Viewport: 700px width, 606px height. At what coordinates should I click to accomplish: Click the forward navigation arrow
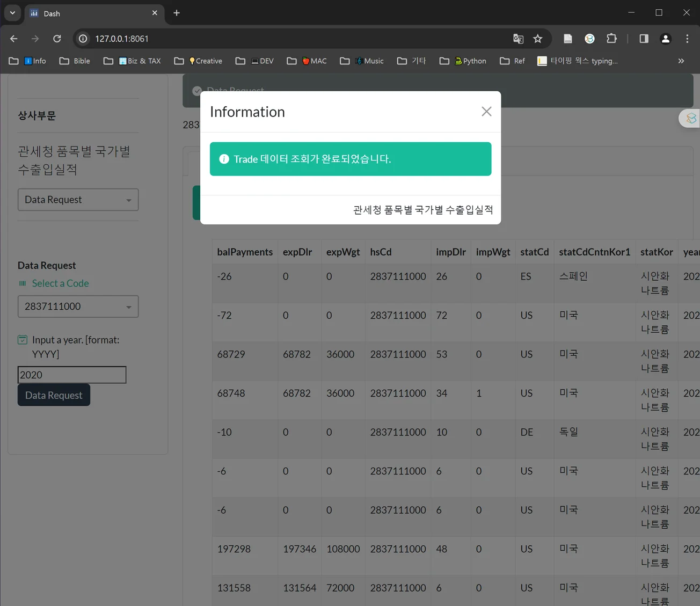(x=35, y=39)
